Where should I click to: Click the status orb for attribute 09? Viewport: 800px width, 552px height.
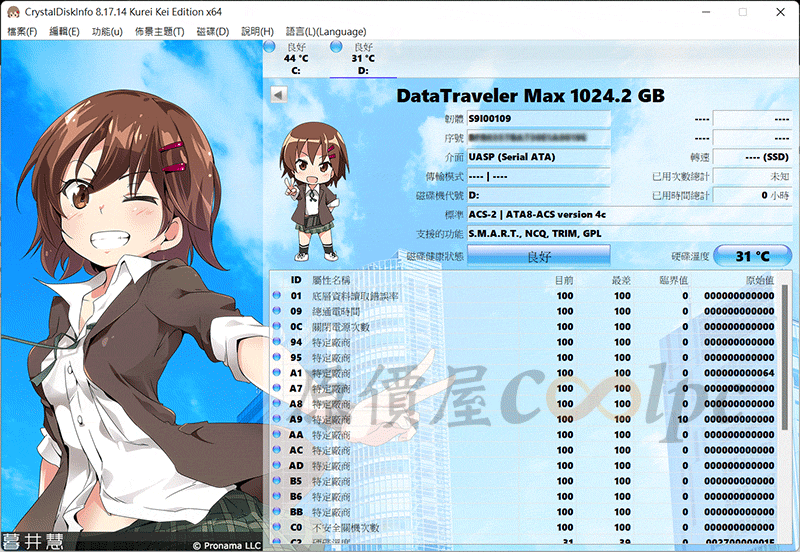[x=277, y=310]
